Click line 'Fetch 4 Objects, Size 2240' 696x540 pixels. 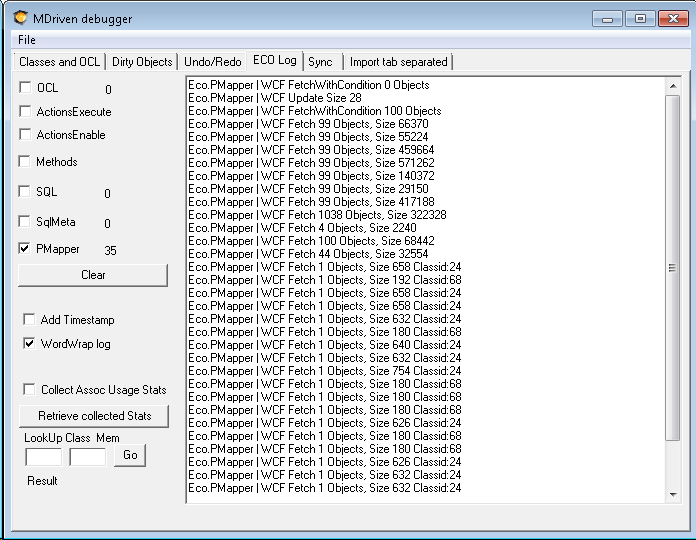pos(302,228)
